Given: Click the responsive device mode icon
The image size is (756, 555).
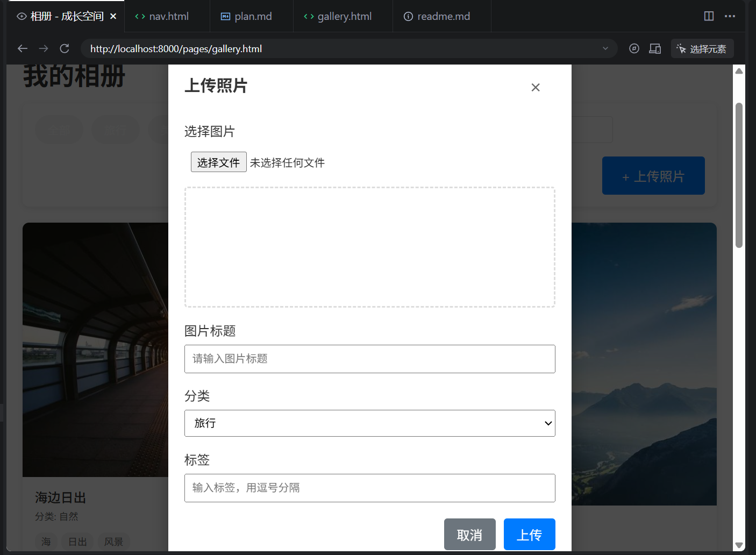Looking at the screenshot, I should click(x=654, y=48).
